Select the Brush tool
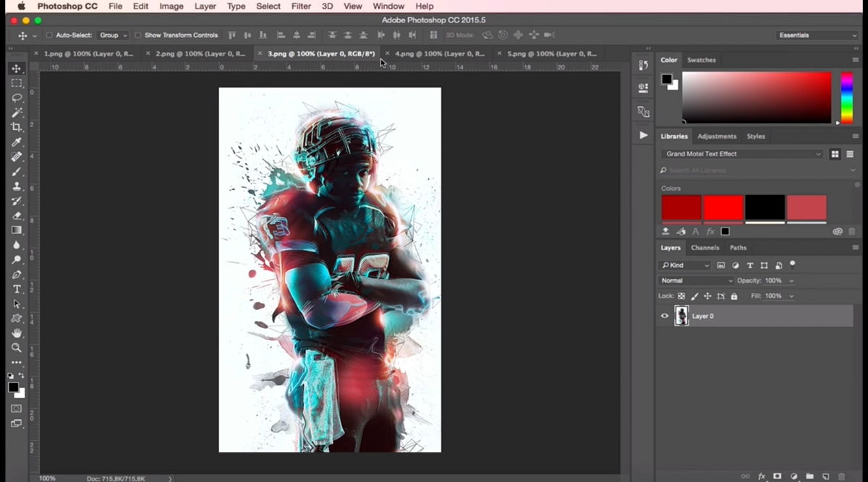Image resolution: width=868 pixels, height=482 pixels. coord(16,171)
